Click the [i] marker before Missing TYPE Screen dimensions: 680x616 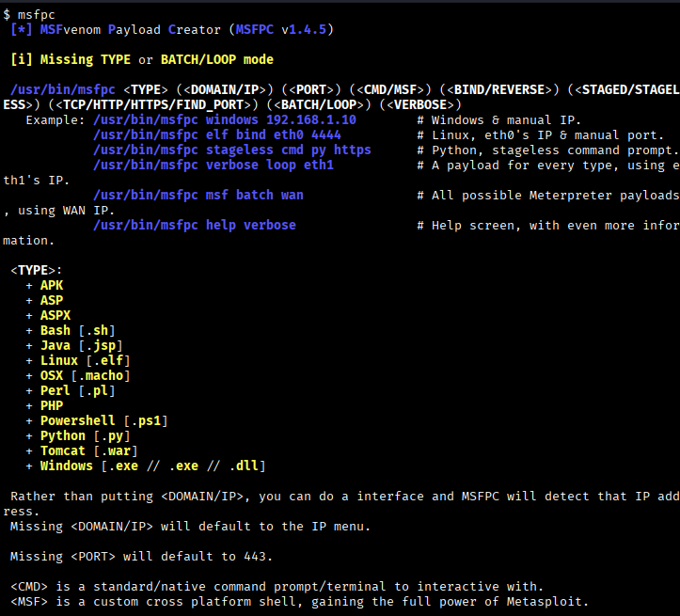click(22, 59)
